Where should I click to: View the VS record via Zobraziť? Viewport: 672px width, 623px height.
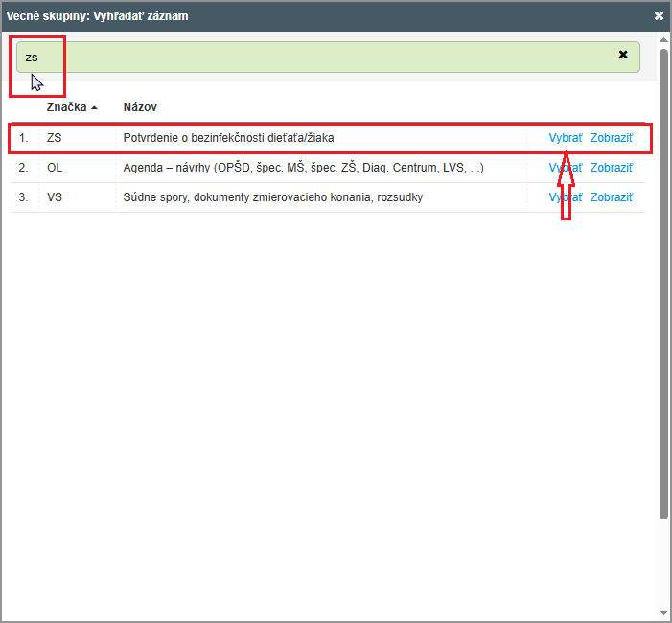click(x=611, y=197)
